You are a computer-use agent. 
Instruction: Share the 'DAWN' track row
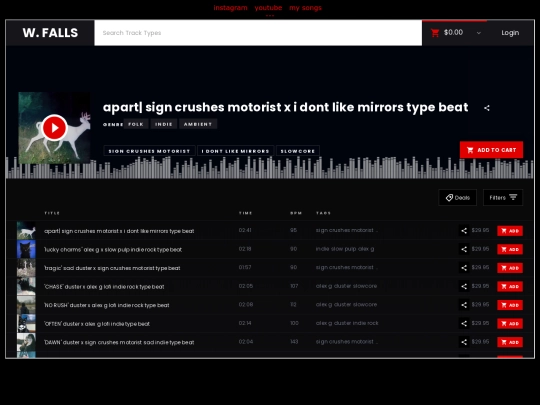click(464, 342)
